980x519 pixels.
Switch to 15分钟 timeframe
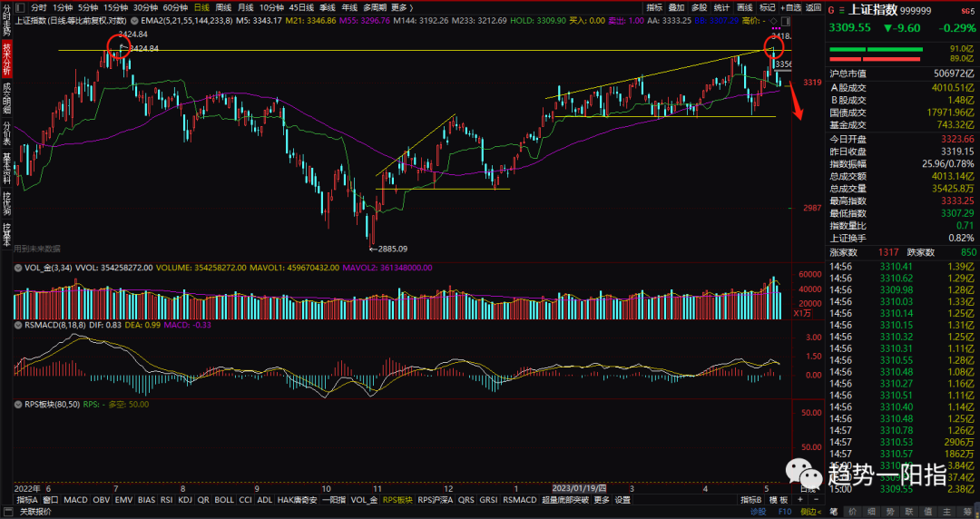115,7
